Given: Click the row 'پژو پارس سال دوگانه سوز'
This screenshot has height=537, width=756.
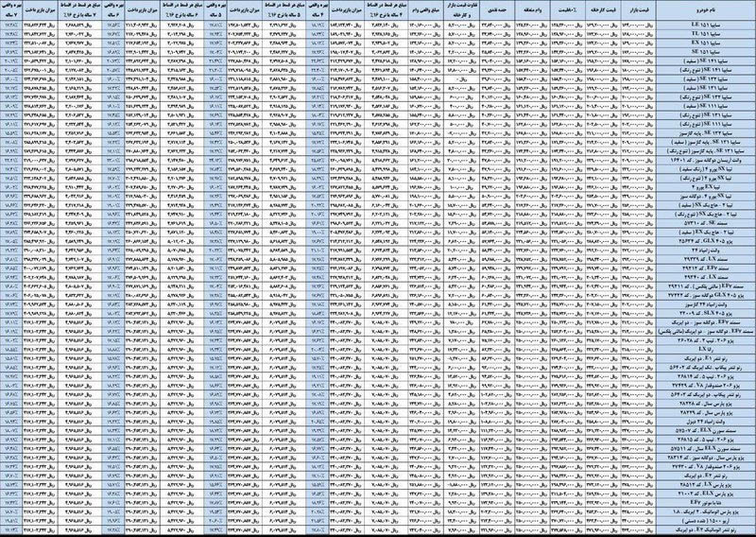Looking at the screenshot, I should [705, 458].
